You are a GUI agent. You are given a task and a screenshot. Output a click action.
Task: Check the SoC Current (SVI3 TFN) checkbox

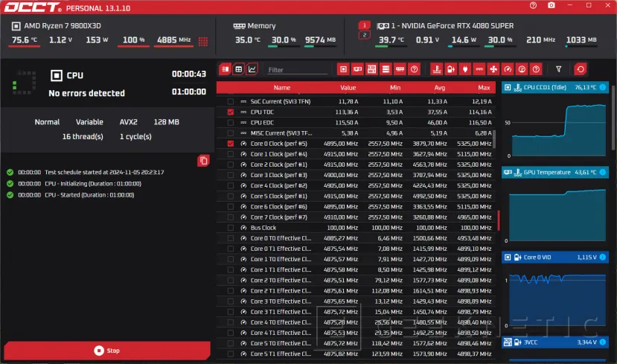point(231,101)
